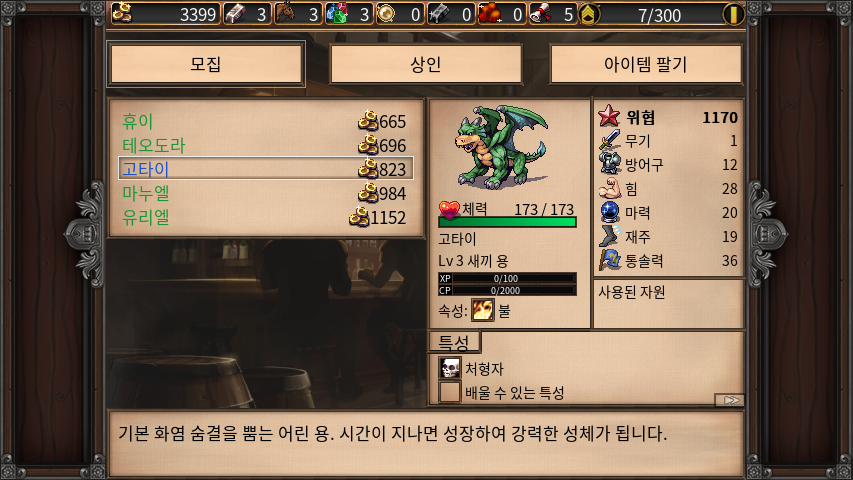
Task: Select recruit 휴이 costing 665
Action: [x=265, y=121]
